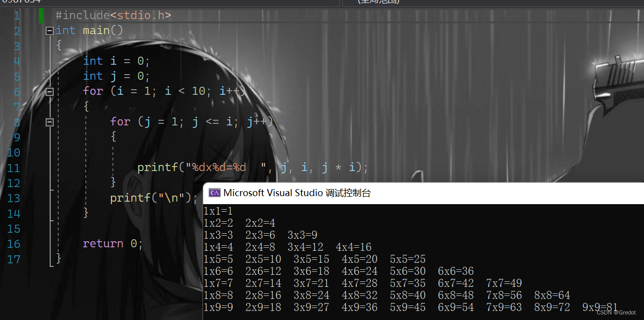Viewport: 644px width, 320px height.
Task: Click the closing brace on line 14
Action: (x=86, y=213)
